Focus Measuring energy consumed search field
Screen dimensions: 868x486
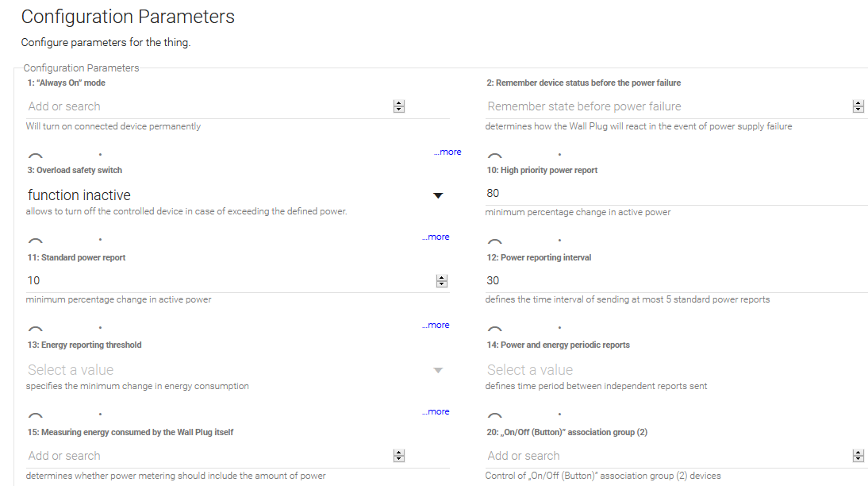pyautogui.click(x=206, y=456)
